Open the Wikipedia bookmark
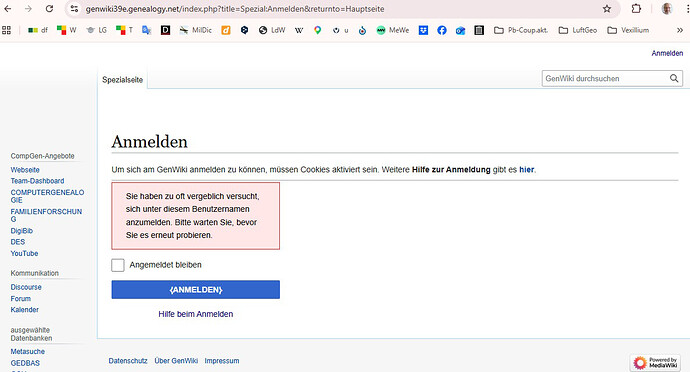 299,30
